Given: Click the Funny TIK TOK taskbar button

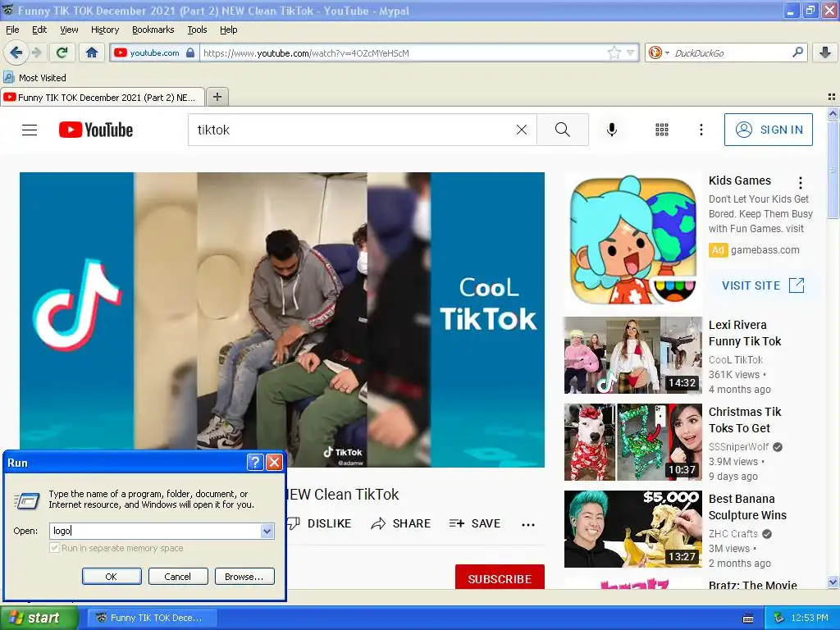Looking at the screenshot, I should pyautogui.click(x=152, y=618).
